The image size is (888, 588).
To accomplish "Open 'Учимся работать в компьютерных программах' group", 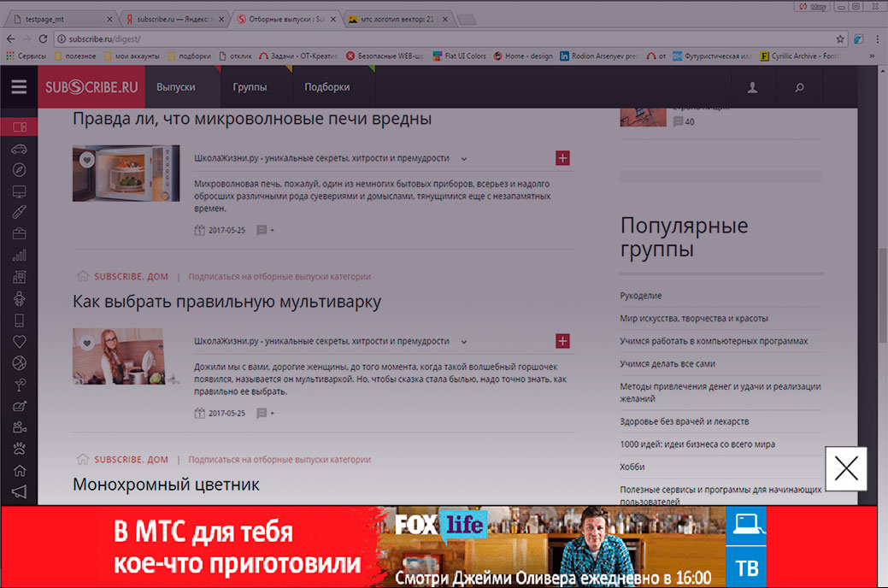I will pyautogui.click(x=714, y=341).
